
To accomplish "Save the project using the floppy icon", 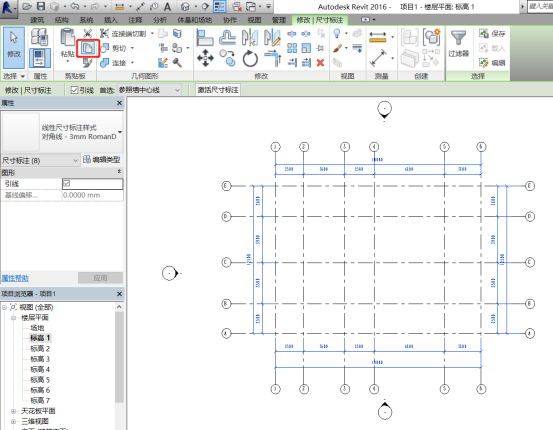I will point(41,6).
